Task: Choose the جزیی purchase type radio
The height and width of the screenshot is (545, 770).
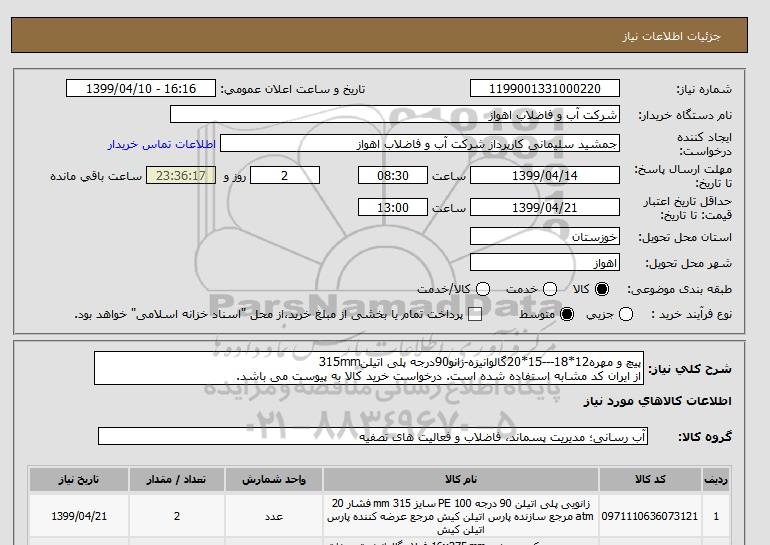Action: tap(626, 314)
